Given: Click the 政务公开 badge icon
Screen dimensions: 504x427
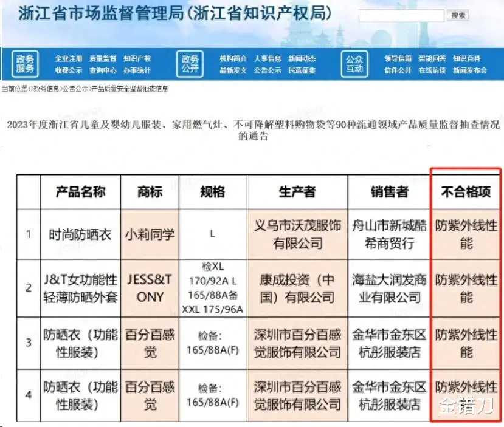Looking at the screenshot, I should pos(189,63).
